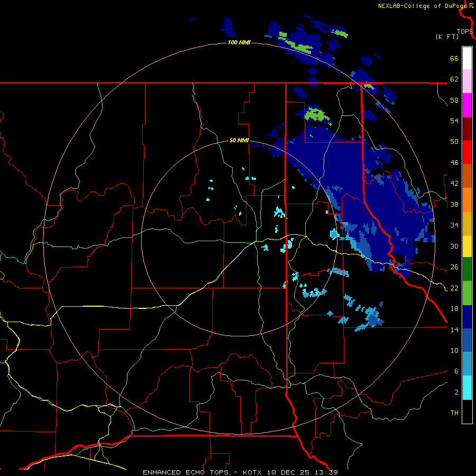This screenshot has width=476, height=476.
Task: Click the 'TH' legend label
Action: point(454,413)
